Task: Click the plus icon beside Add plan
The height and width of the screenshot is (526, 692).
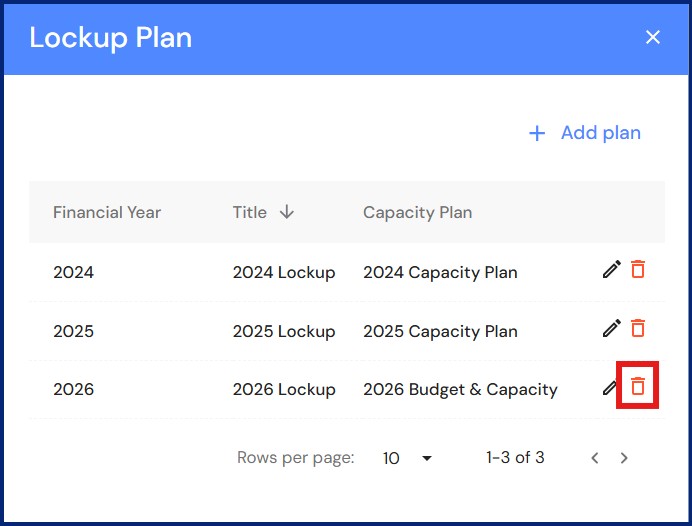Action: (x=537, y=133)
